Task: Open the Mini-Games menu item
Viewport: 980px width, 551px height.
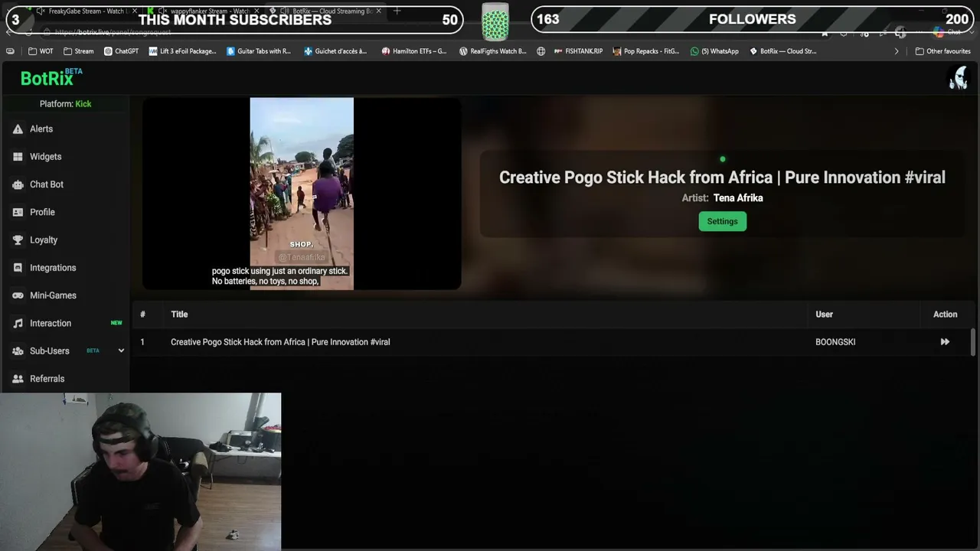Action: click(x=53, y=295)
